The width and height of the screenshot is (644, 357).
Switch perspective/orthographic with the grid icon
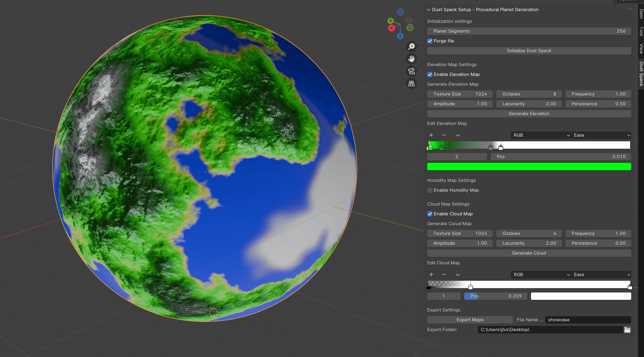pos(411,84)
